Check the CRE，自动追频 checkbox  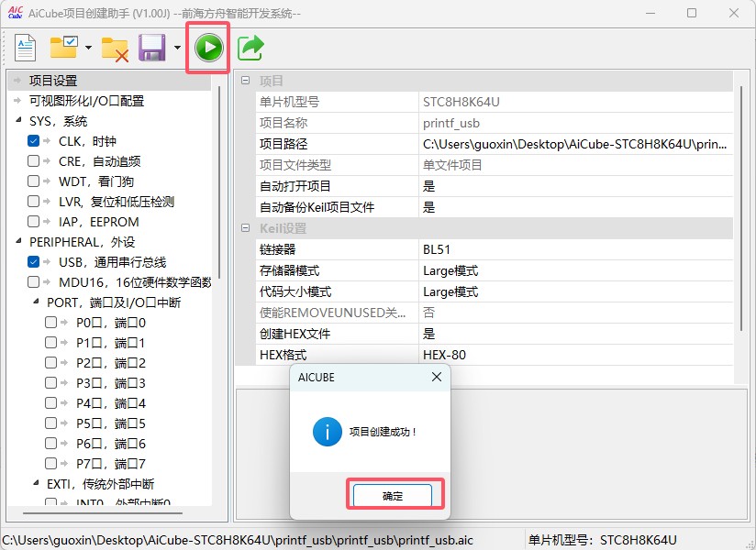click(x=34, y=160)
